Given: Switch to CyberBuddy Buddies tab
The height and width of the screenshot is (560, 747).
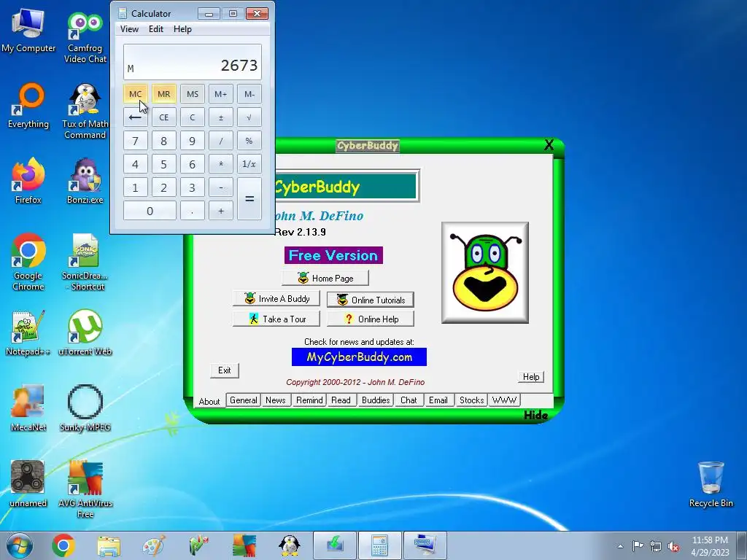Looking at the screenshot, I should (376, 400).
